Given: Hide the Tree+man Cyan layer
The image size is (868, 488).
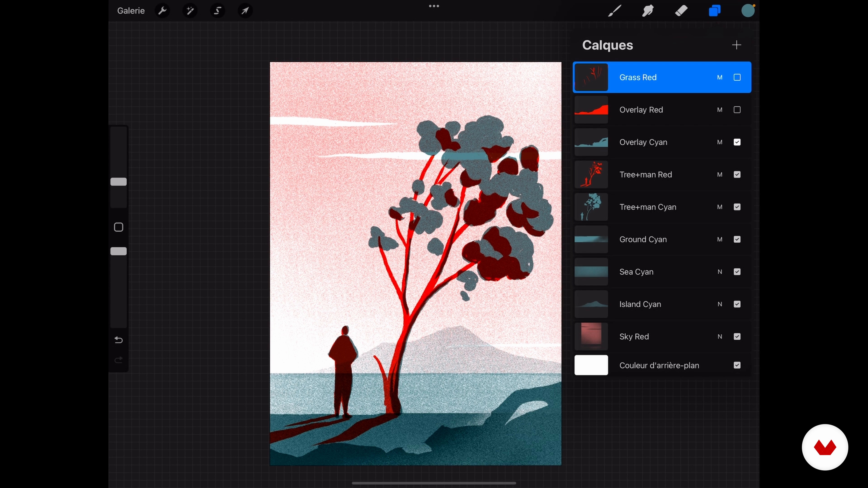Looking at the screenshot, I should 737,207.
